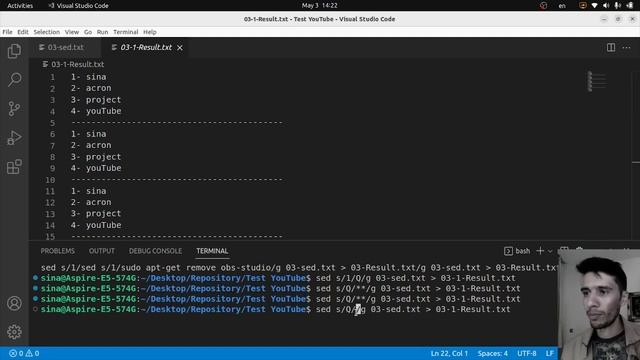This screenshot has width=640, height=360.
Task: Open Activities overview
Action: click(x=20, y=5)
